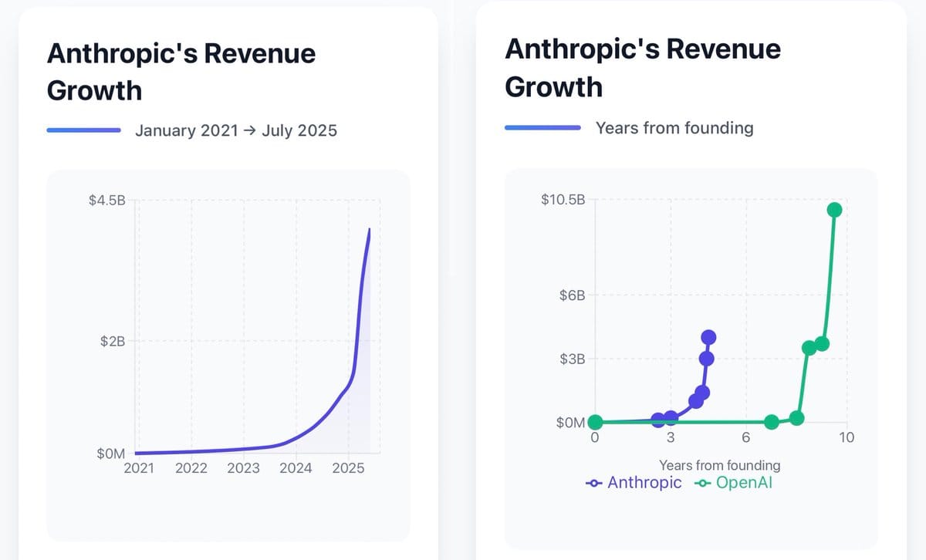Select the left chart title Anthropic's Revenue Growth
926x560 pixels.
coord(181,72)
